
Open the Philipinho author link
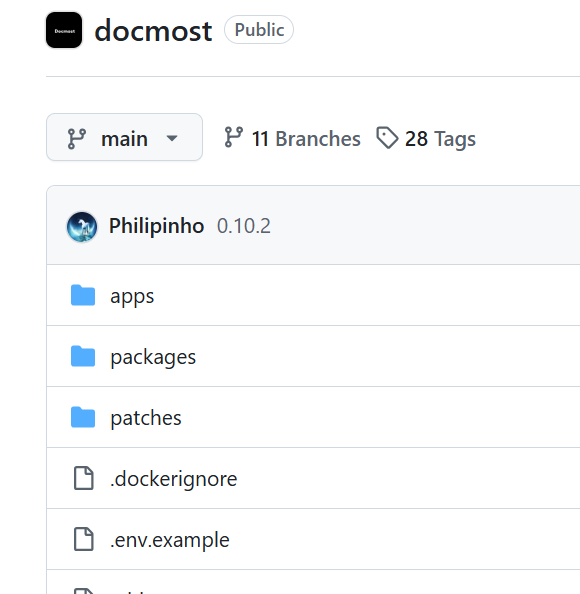pos(156,226)
